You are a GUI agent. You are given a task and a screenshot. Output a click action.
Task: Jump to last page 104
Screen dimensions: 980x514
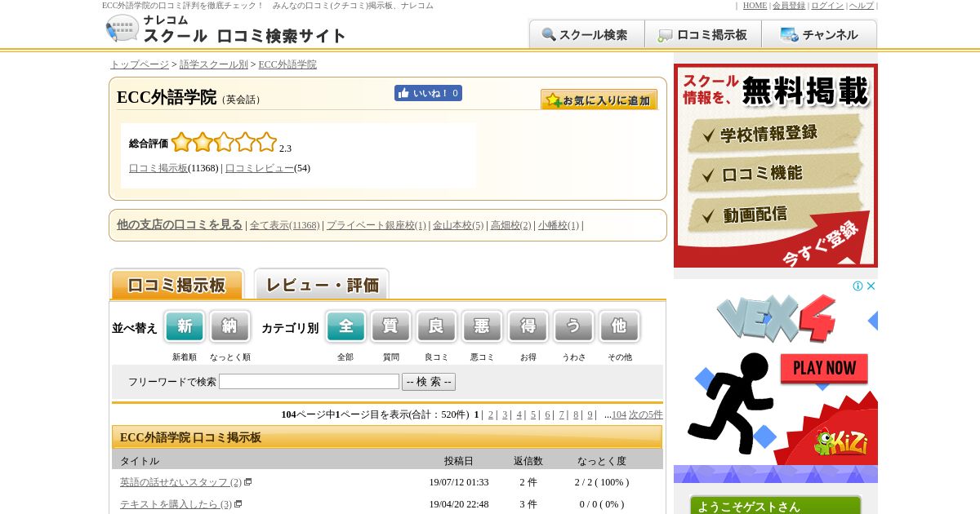click(x=619, y=414)
